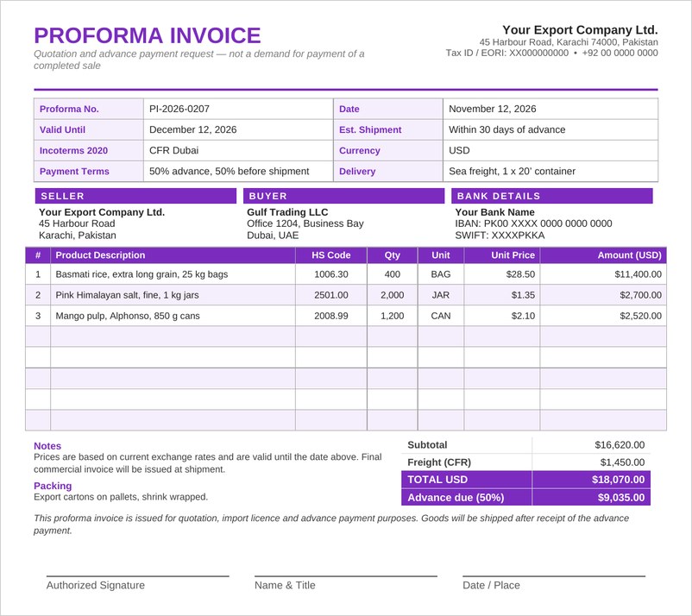Screen dimensions: 692x616
Task: Click the JAR unit cell
Action: (x=440, y=295)
